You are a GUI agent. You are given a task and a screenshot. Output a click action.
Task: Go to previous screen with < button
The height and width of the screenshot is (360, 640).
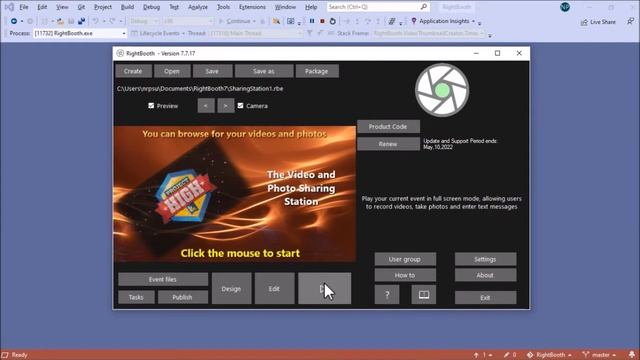pyautogui.click(x=206, y=106)
